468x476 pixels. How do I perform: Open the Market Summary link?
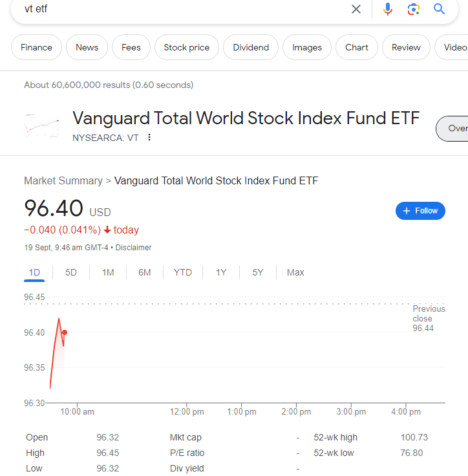click(x=63, y=181)
